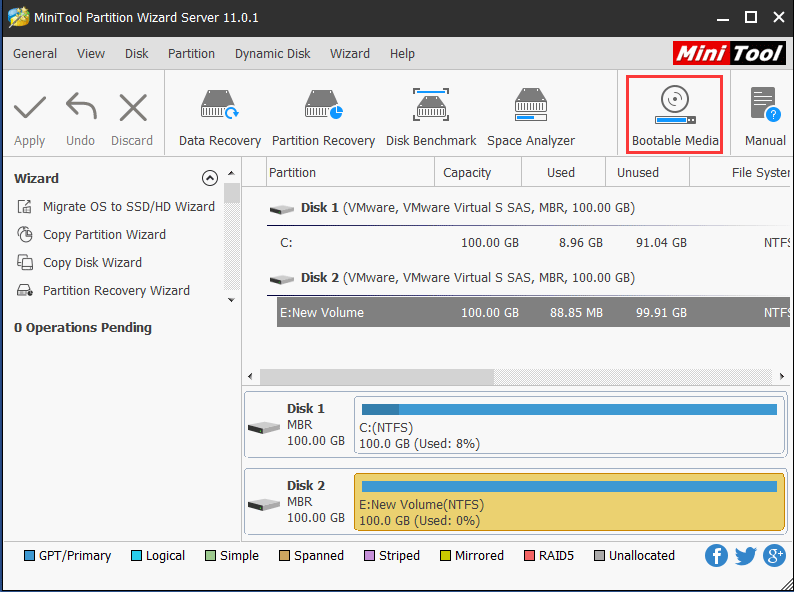The width and height of the screenshot is (794, 592).
Task: Sort by Used column header
Action: 564,173
